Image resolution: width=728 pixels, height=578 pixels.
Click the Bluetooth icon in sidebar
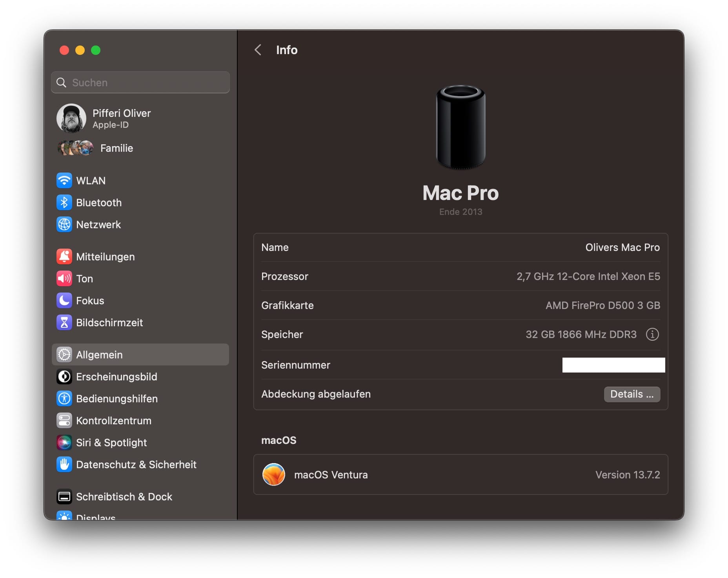pos(64,203)
